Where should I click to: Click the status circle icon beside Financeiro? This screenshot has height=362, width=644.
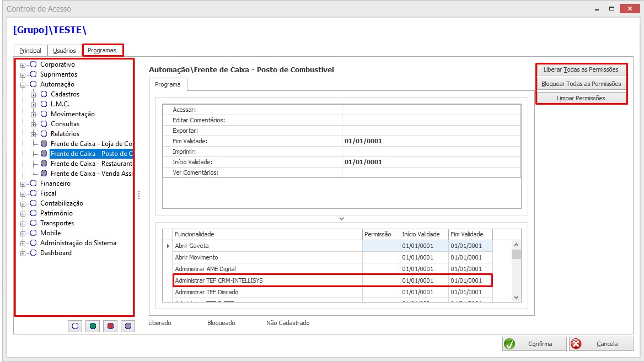click(33, 183)
